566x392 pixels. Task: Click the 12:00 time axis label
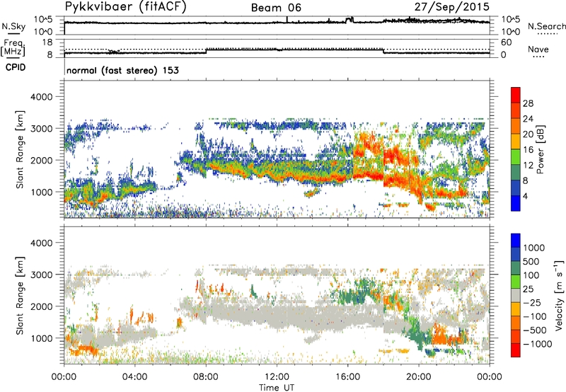click(x=277, y=377)
